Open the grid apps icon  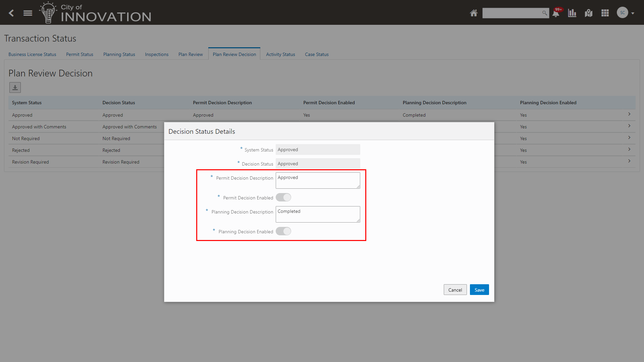(605, 13)
